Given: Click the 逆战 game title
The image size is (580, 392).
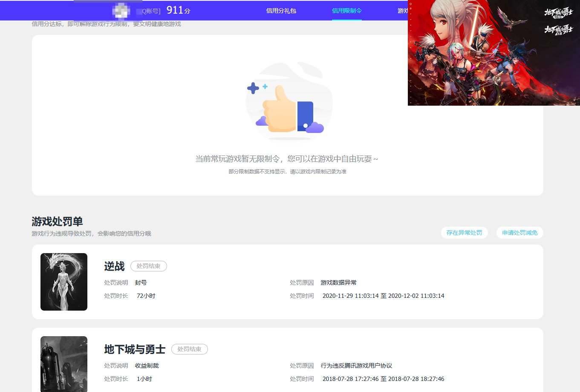Looking at the screenshot, I should click(114, 266).
